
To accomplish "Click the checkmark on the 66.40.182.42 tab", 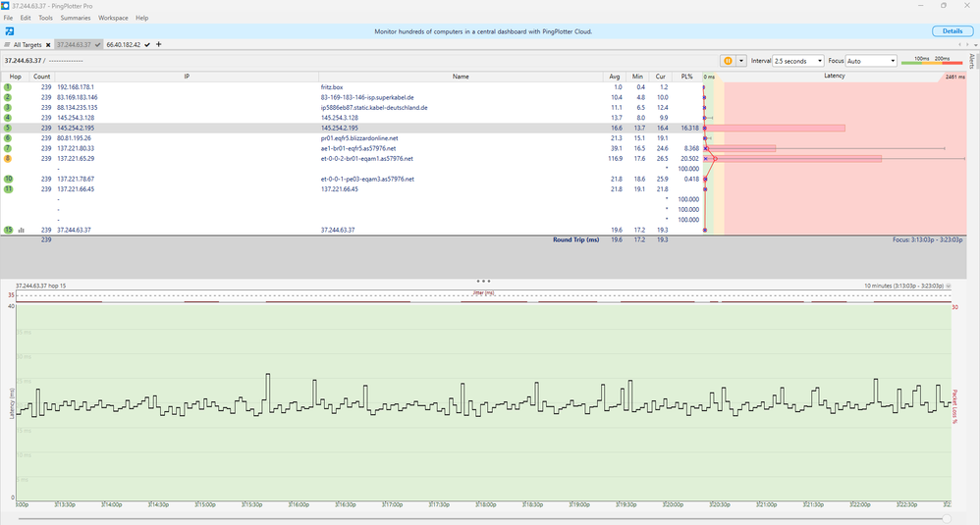I will [146, 45].
